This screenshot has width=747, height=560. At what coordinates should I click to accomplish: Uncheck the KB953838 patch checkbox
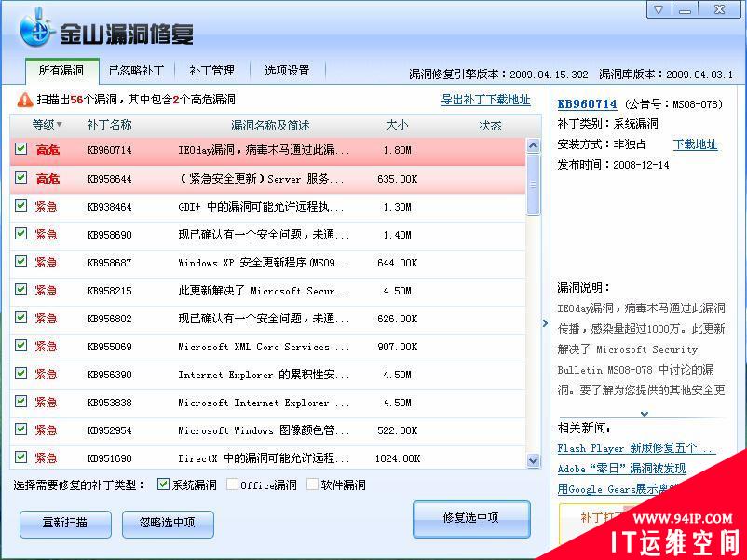point(21,402)
